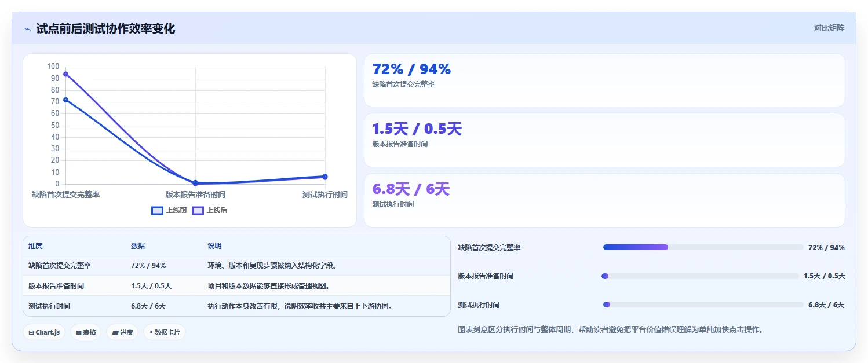
Task: Click the chart x-axis label 测试执行时间
Action: [x=325, y=195]
